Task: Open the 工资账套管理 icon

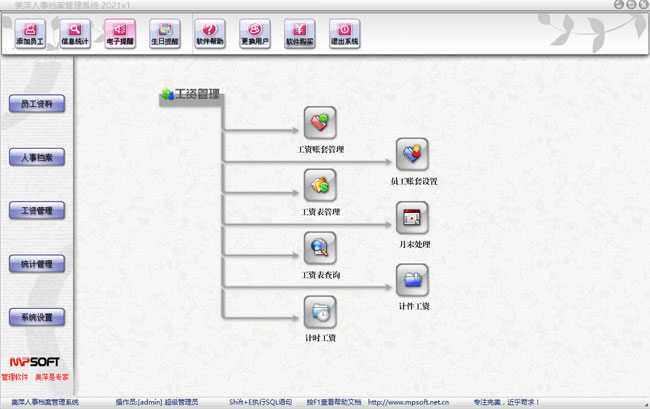Action: click(x=320, y=123)
